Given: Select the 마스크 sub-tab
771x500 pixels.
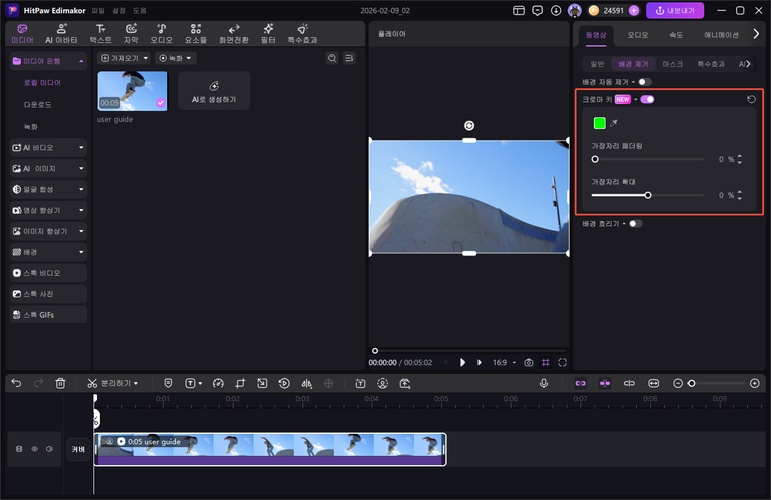Looking at the screenshot, I should coord(673,63).
